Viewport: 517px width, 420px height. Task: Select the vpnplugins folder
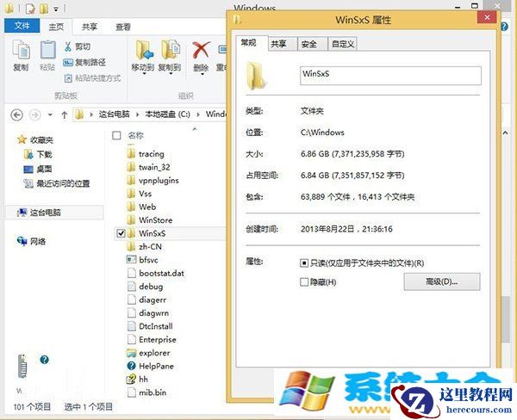153,180
